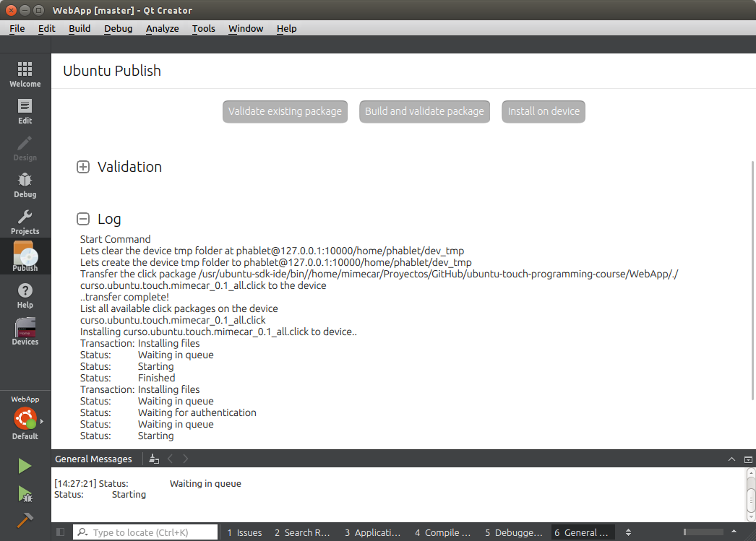Click the 'Start Command' log line
The width and height of the screenshot is (756, 541).
[x=115, y=239]
